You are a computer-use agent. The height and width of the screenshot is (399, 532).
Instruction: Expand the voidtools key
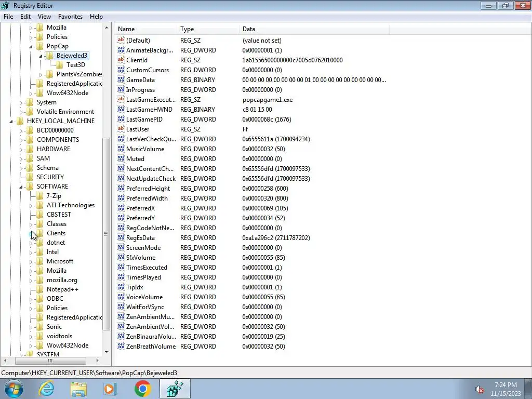point(31,337)
